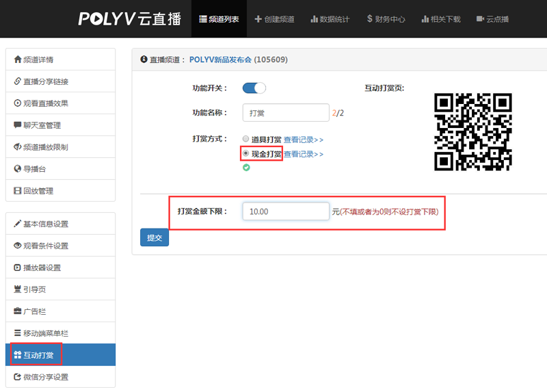Open 财务中心 from the top navigation
547x392 pixels.
click(x=386, y=19)
